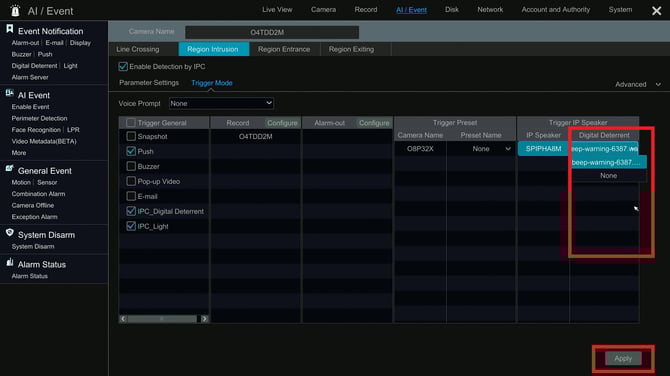
Task: Click the Alarm Status section icon
Action: point(9,262)
